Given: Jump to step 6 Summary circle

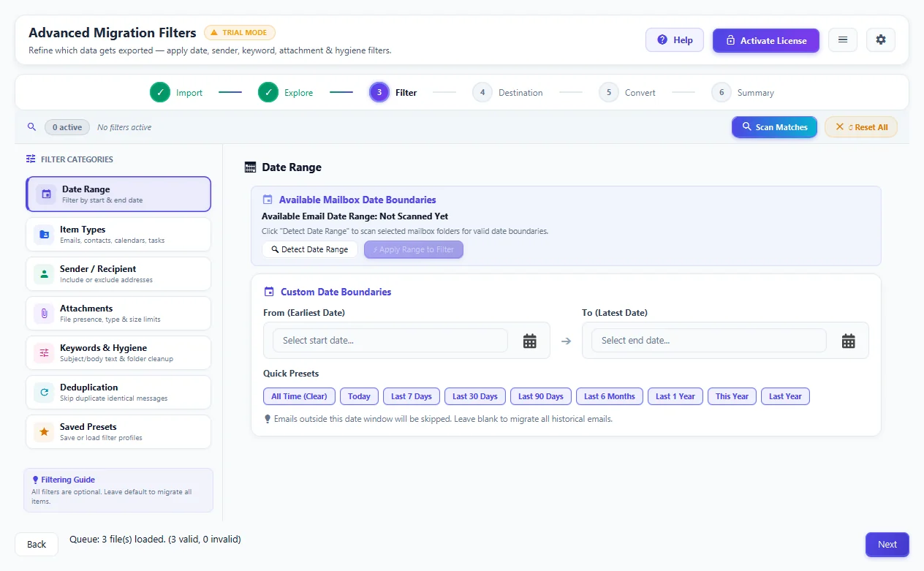Looking at the screenshot, I should coord(722,93).
